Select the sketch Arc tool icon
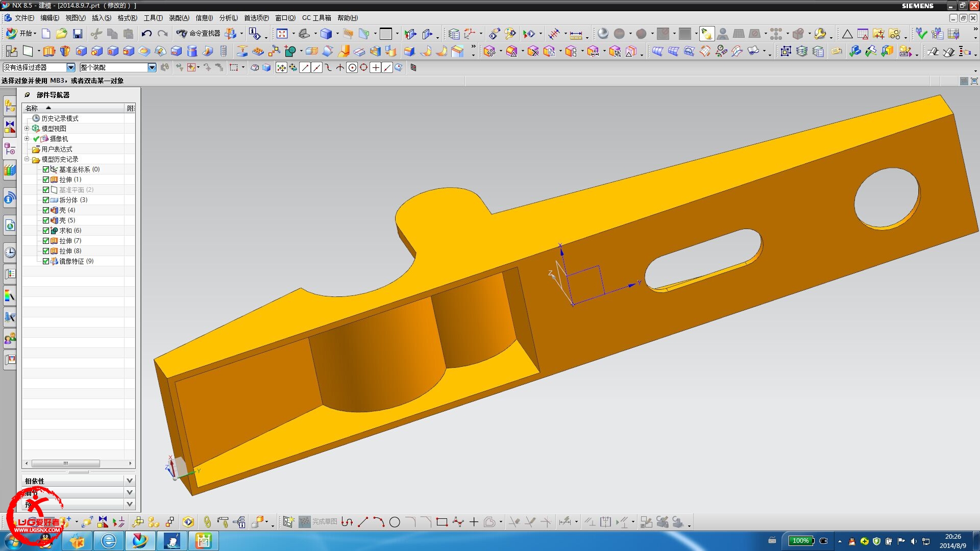Viewport: 980px width, 551px height. (x=379, y=522)
